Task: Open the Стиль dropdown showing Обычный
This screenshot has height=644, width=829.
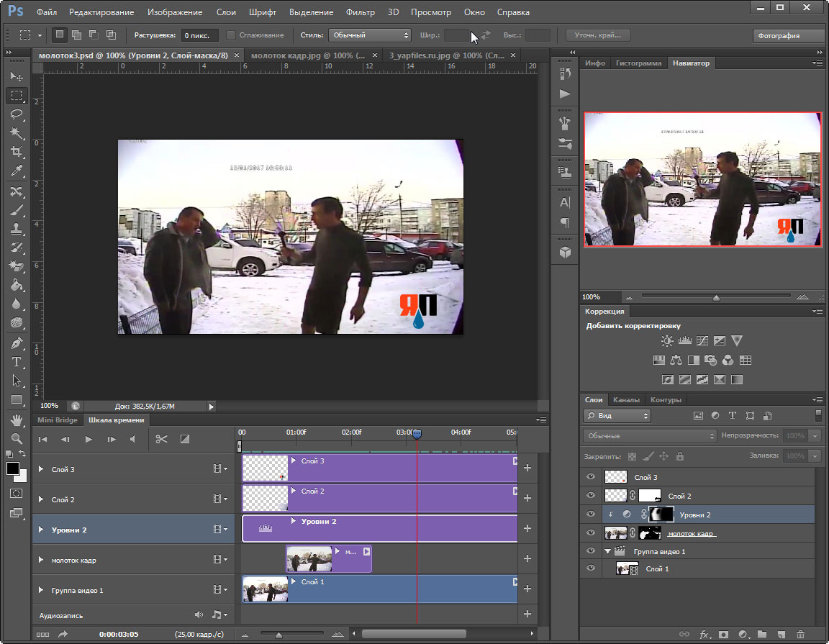Action: [x=370, y=35]
